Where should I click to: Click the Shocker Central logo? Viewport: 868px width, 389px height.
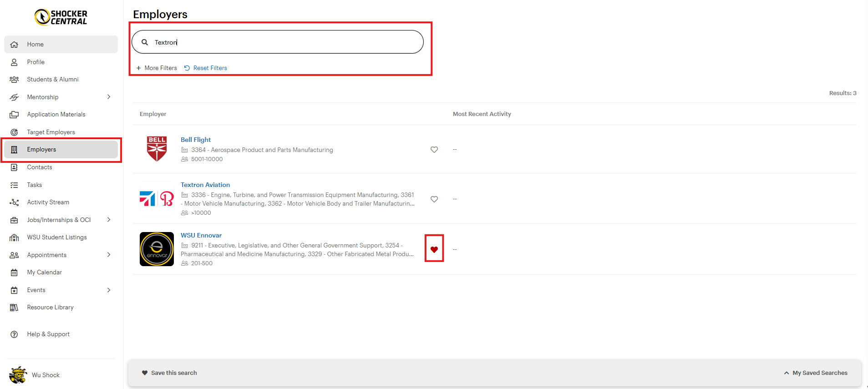point(61,17)
